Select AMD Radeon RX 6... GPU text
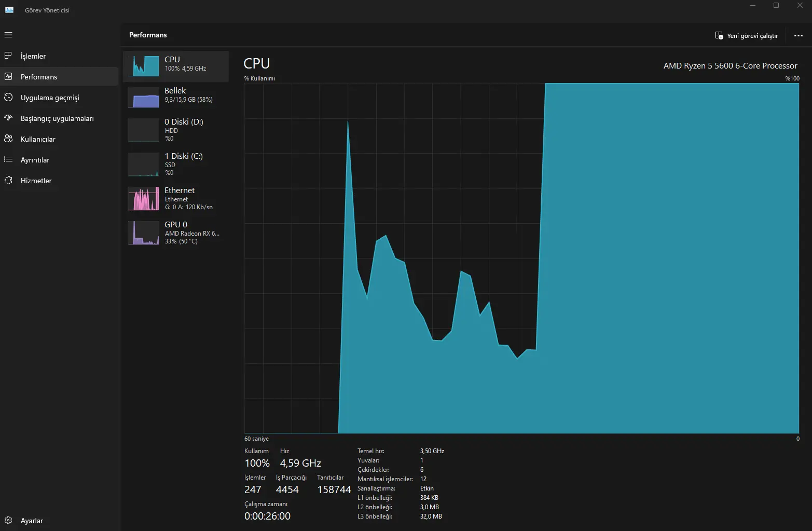The image size is (812, 531). pyautogui.click(x=192, y=234)
